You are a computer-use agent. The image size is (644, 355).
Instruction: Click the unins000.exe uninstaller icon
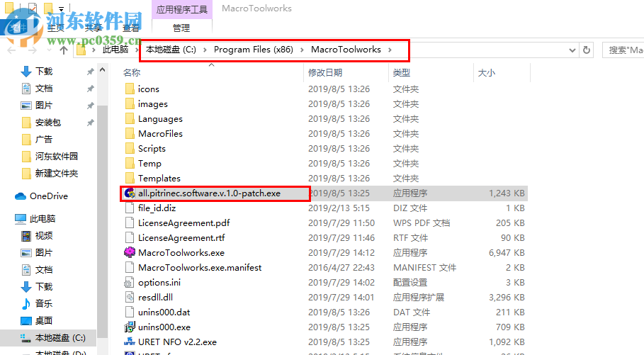130,327
